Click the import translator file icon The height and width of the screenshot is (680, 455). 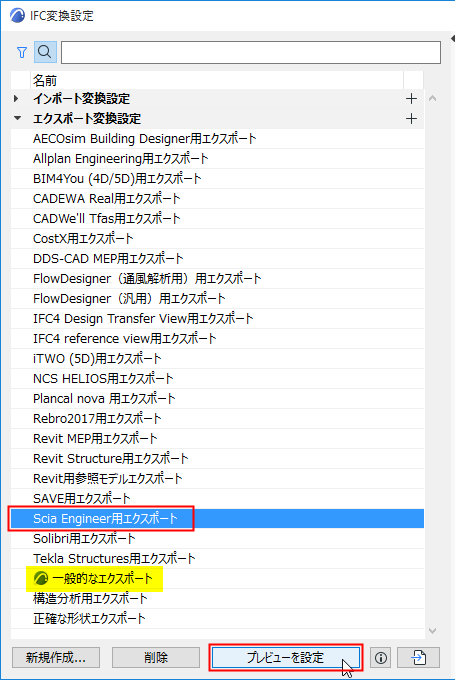(x=418, y=657)
